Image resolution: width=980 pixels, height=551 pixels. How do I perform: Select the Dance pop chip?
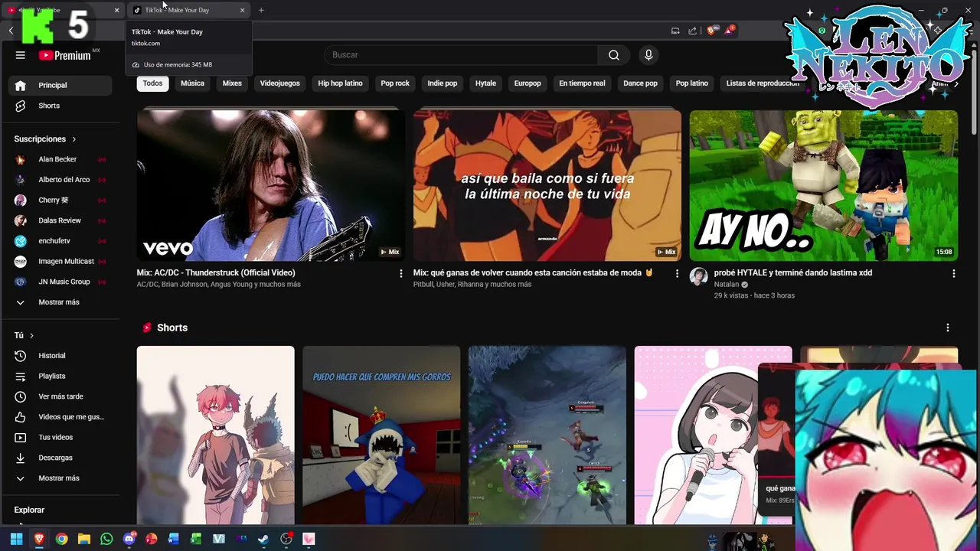point(640,83)
